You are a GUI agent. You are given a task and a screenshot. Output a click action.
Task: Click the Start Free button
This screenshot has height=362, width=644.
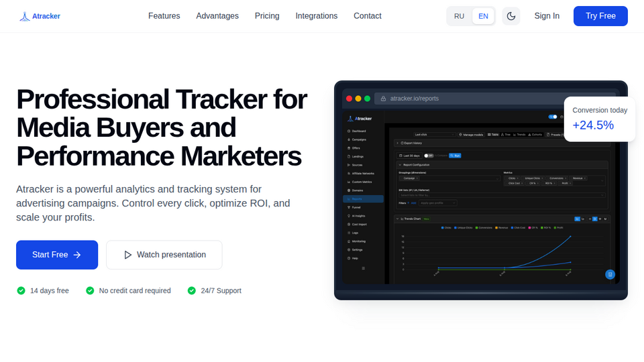[x=57, y=255]
